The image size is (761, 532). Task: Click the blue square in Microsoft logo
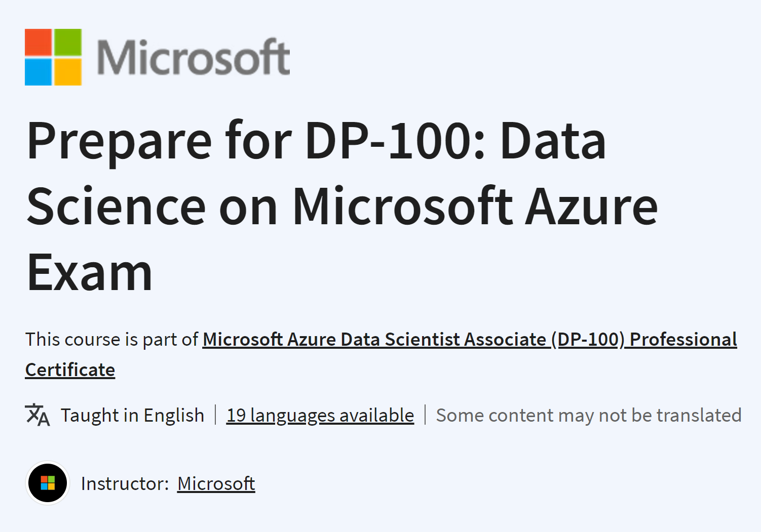39,72
